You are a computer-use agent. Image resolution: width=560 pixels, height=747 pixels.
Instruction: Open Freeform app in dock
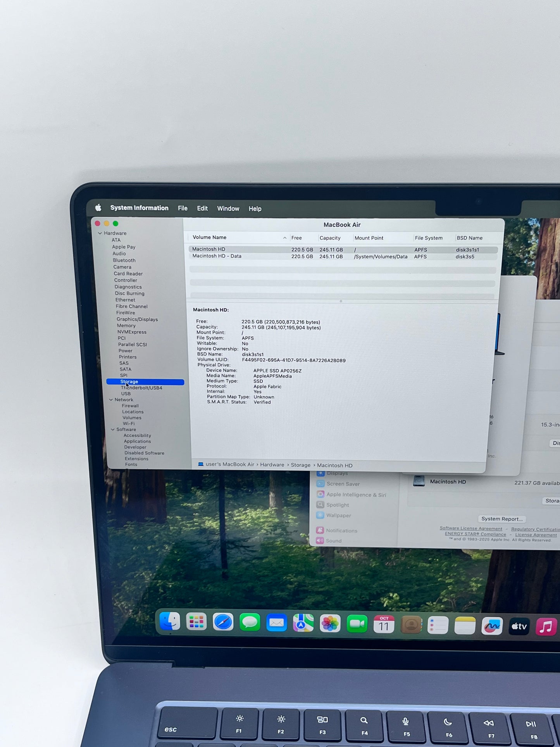(x=492, y=626)
